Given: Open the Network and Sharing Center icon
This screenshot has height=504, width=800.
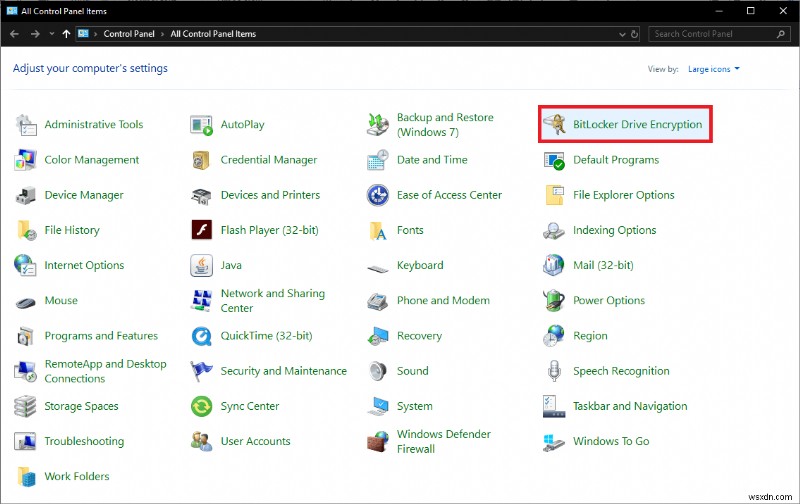Looking at the screenshot, I should [202, 300].
